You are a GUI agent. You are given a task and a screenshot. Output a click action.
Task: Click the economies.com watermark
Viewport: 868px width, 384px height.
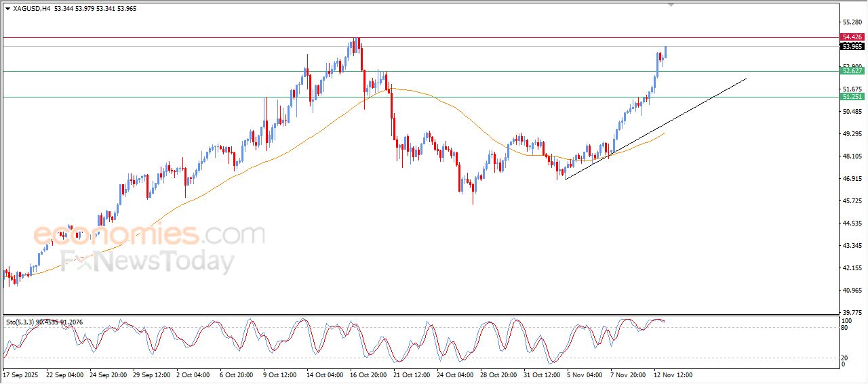pos(149,235)
